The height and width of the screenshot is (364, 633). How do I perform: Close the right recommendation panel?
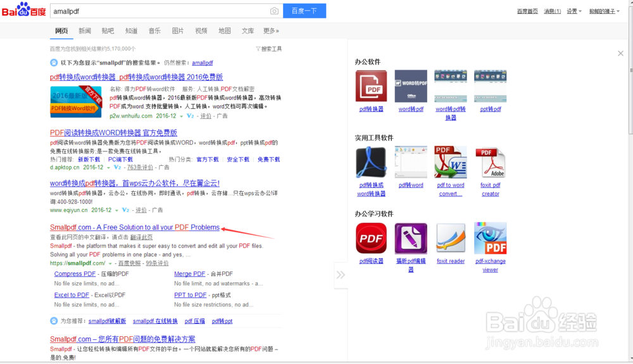pos(620,53)
